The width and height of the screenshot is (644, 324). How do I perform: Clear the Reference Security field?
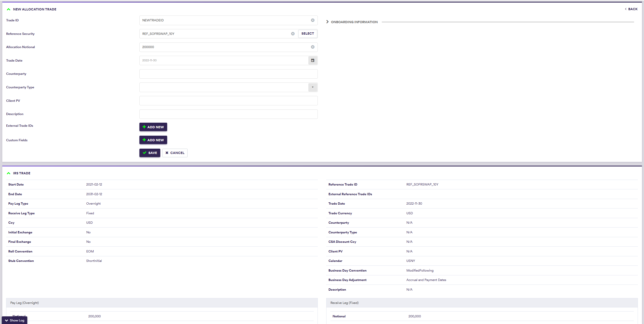pos(293,34)
